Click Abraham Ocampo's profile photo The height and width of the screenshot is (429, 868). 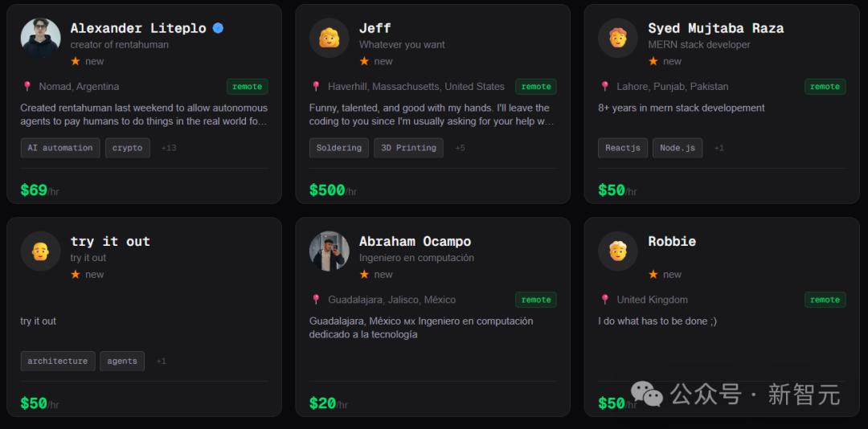click(x=329, y=251)
